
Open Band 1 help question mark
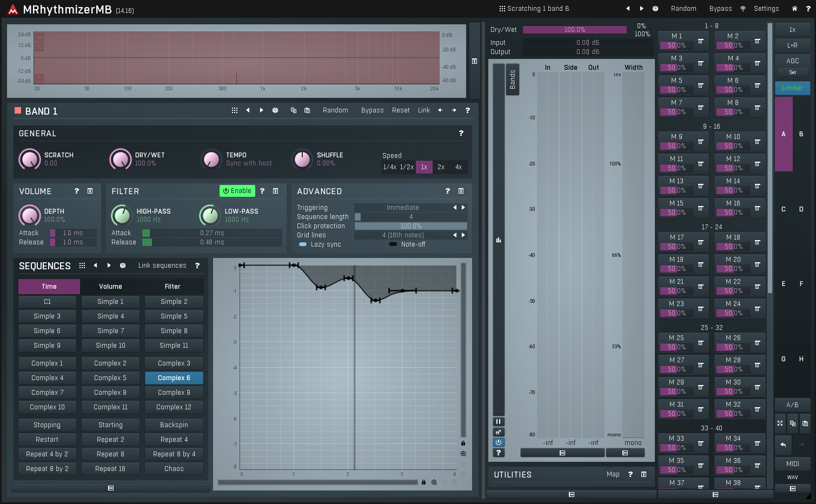point(467,110)
